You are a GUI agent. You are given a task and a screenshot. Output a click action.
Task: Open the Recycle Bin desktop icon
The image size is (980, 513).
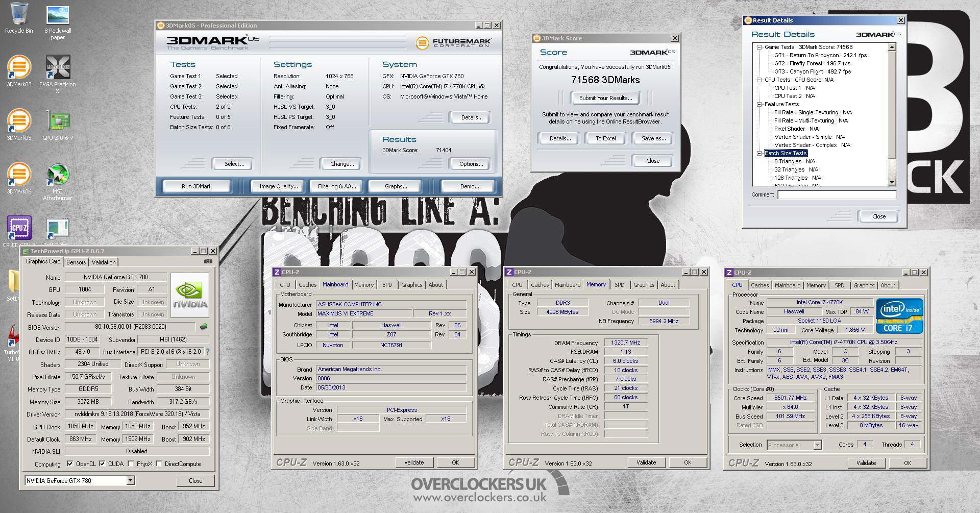[x=19, y=18]
